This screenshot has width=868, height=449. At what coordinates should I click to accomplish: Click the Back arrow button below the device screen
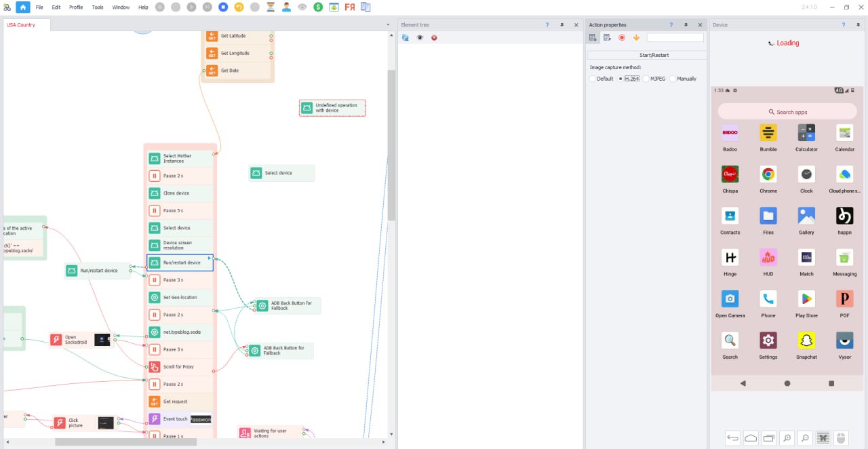point(732,438)
